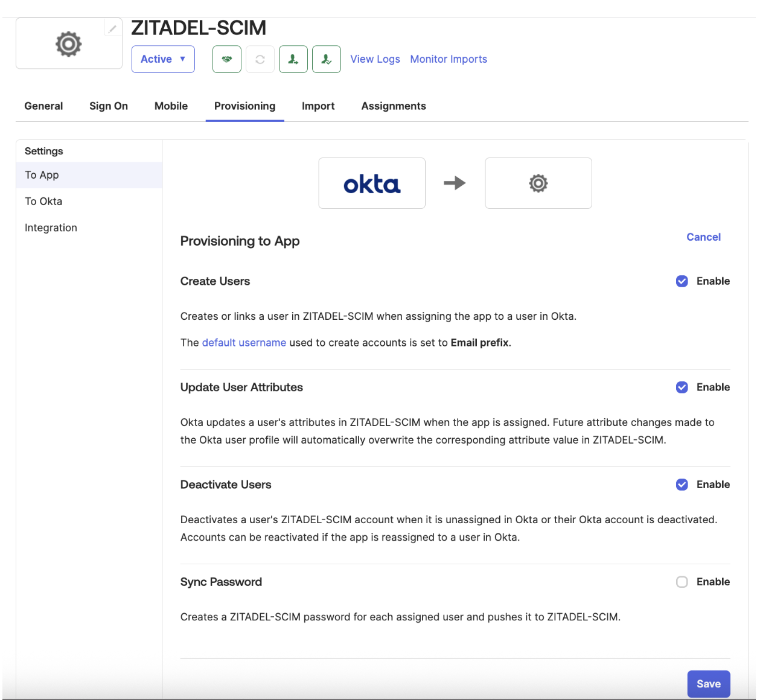
Task: Click the Okta logo in the flow diagram
Action: (x=371, y=183)
